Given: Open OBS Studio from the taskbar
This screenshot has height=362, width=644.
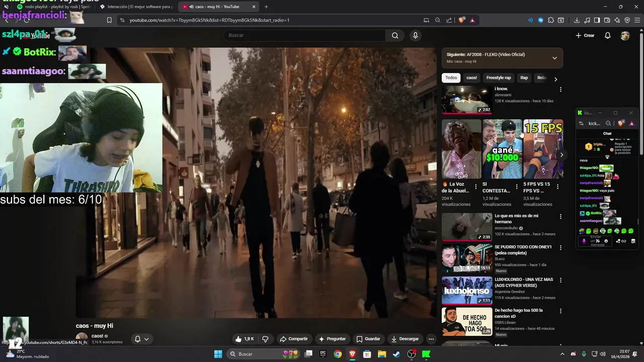Looking at the screenshot, I should (x=412, y=354).
